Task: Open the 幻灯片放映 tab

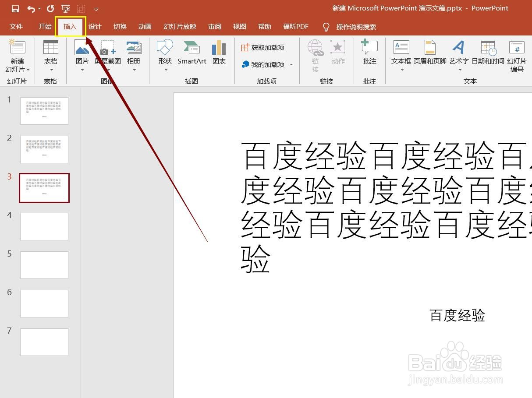Action: click(180, 27)
